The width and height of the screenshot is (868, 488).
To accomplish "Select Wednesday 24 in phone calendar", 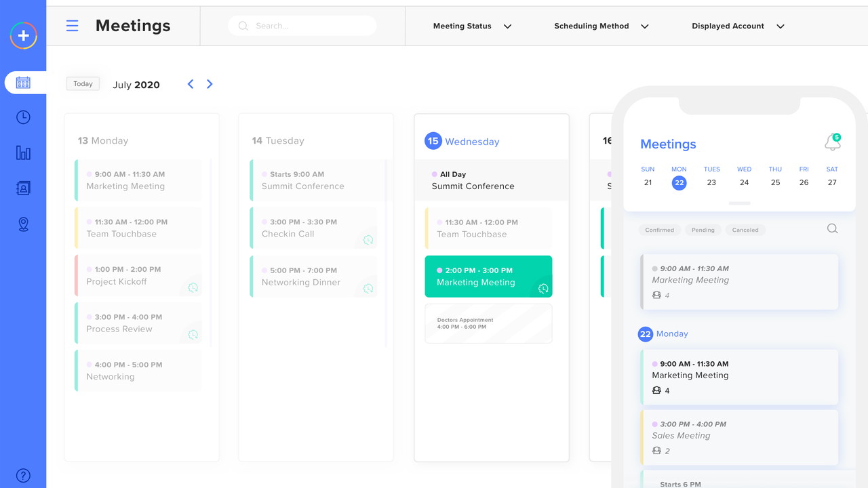I will coord(744,182).
